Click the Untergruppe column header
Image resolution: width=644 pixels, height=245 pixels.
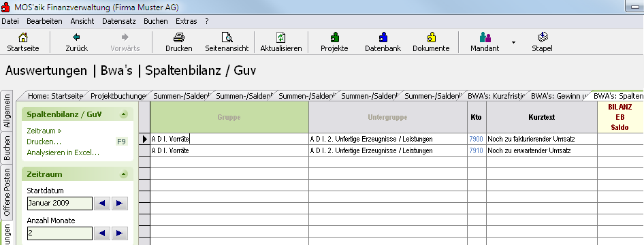[x=388, y=117]
